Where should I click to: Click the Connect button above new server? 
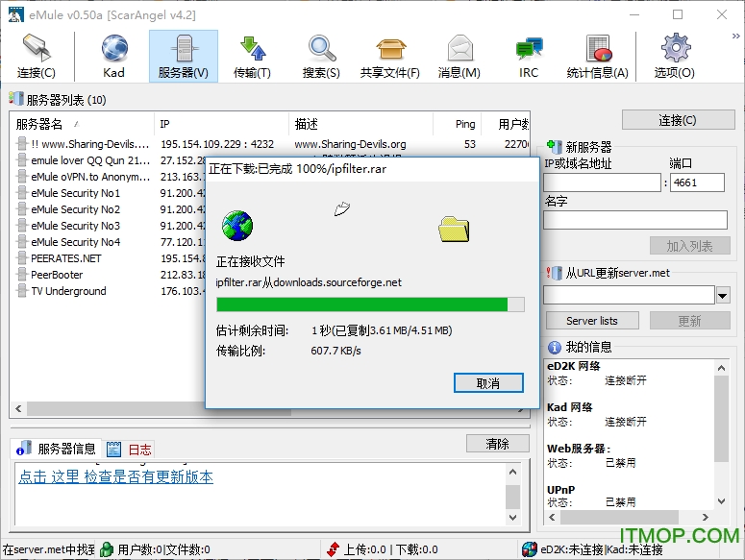pos(678,120)
